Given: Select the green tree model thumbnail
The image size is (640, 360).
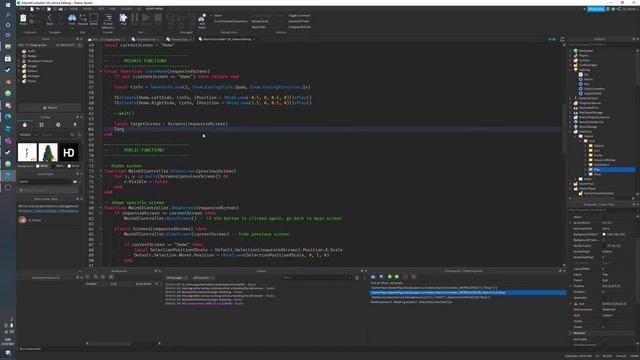Looking at the screenshot, I should (x=48, y=152).
